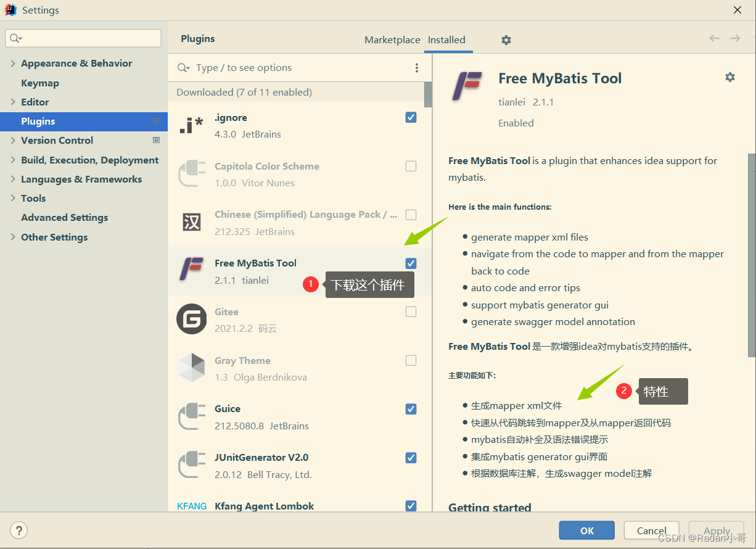Click the Chinese Language Pack plugin icon
The height and width of the screenshot is (549, 756).
[191, 221]
